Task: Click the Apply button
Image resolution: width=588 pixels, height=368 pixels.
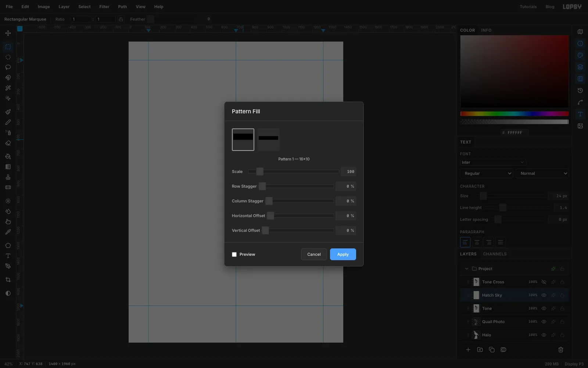Action: click(x=343, y=254)
